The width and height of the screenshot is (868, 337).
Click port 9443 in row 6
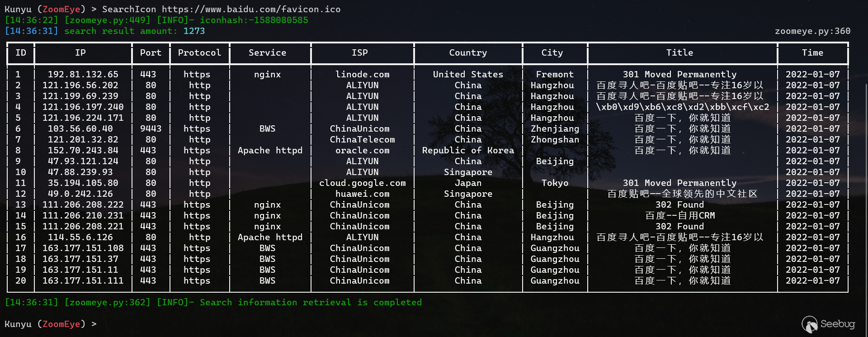[x=151, y=128]
